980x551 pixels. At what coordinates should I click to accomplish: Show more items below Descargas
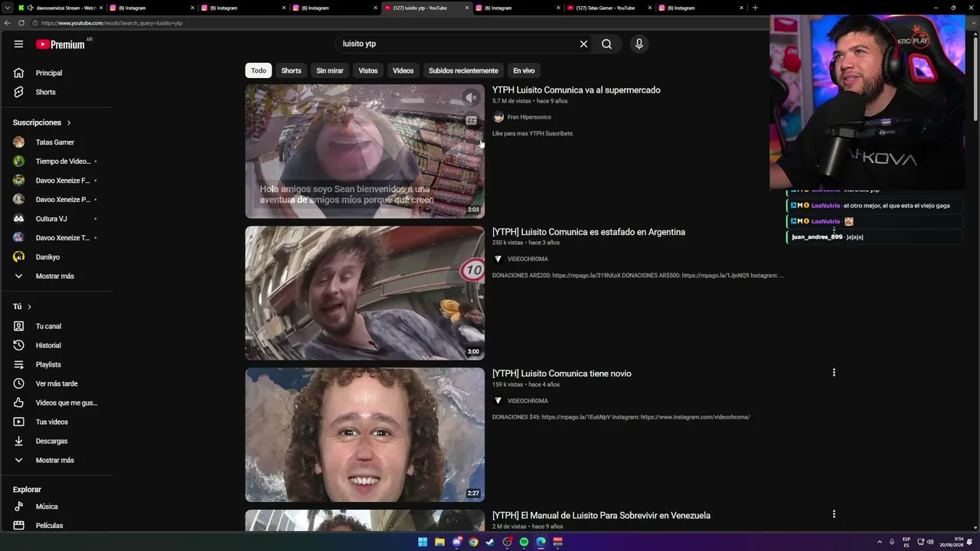click(56, 460)
